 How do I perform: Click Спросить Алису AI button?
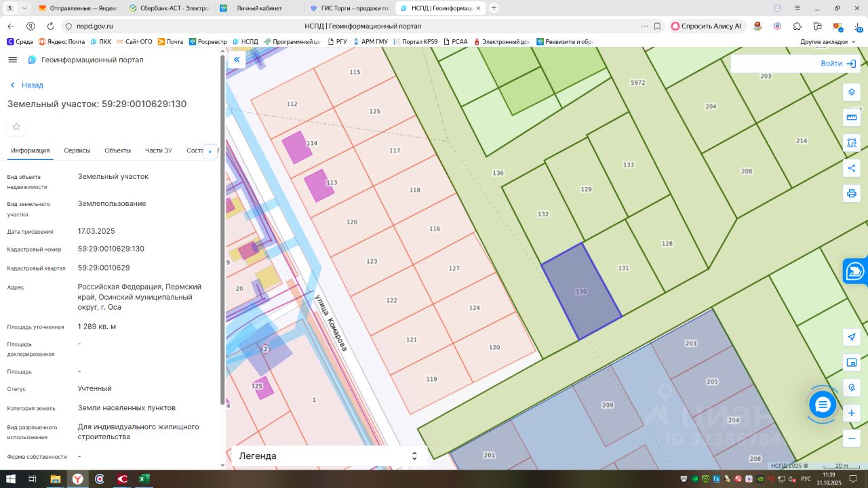click(707, 26)
